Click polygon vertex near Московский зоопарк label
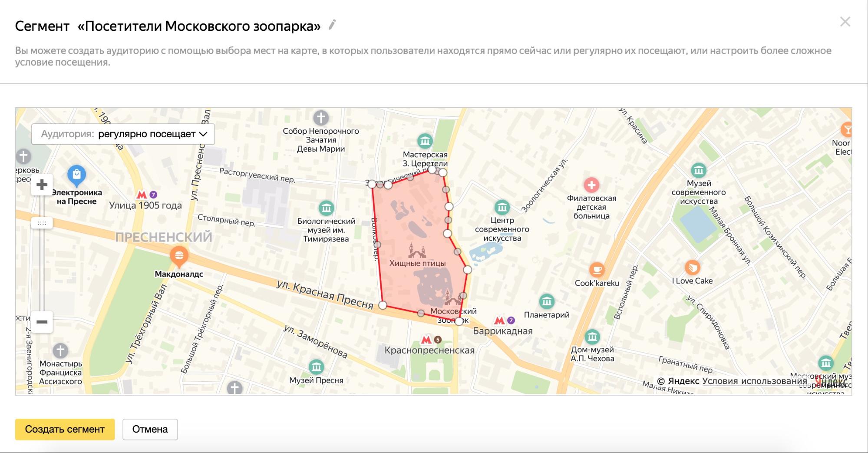Screen dimensions: 868x453 pos(459,321)
